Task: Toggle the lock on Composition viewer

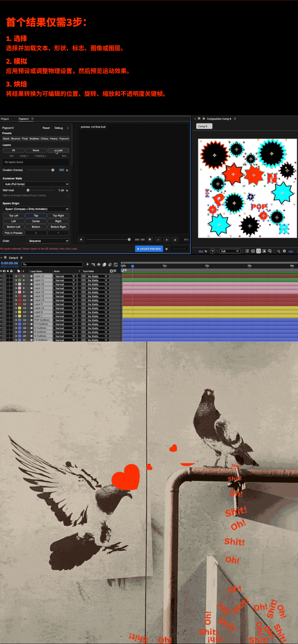Action: coord(204,119)
